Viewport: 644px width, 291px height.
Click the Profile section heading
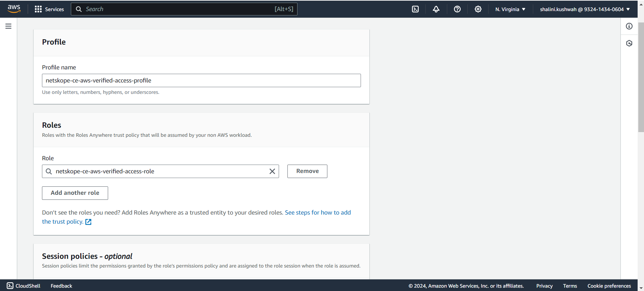click(54, 42)
